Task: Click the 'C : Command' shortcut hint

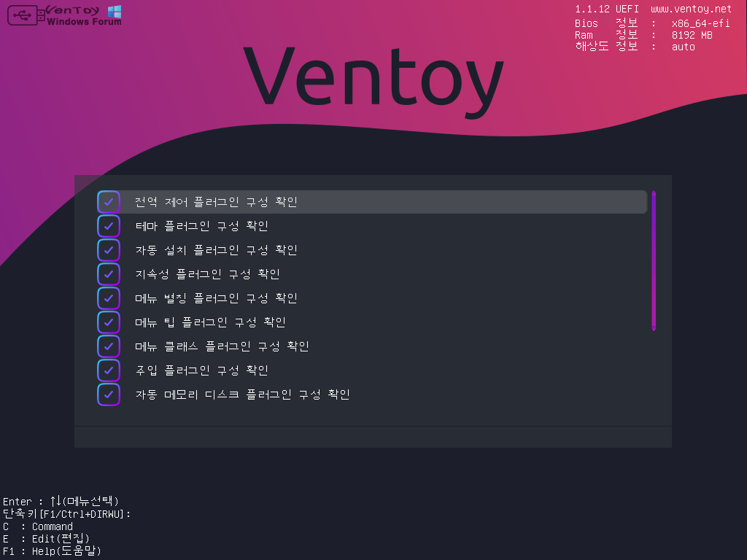Action: [38, 526]
